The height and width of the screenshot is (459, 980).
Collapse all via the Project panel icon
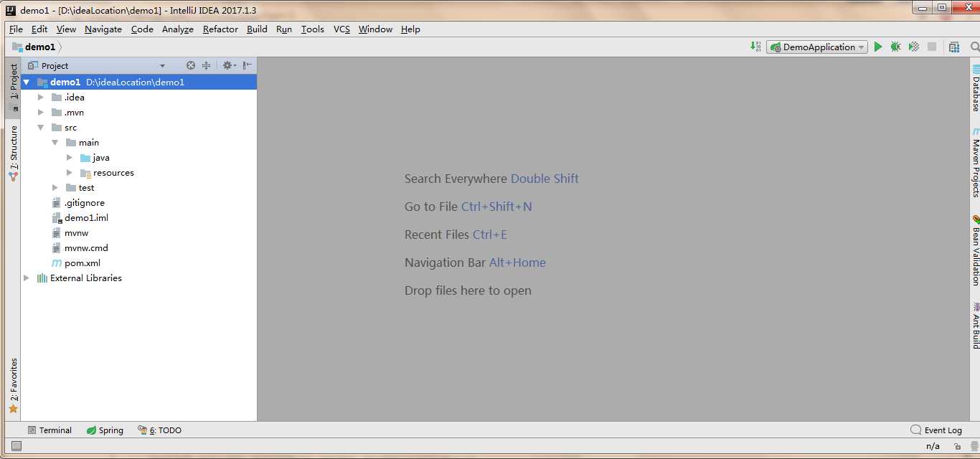click(x=206, y=65)
